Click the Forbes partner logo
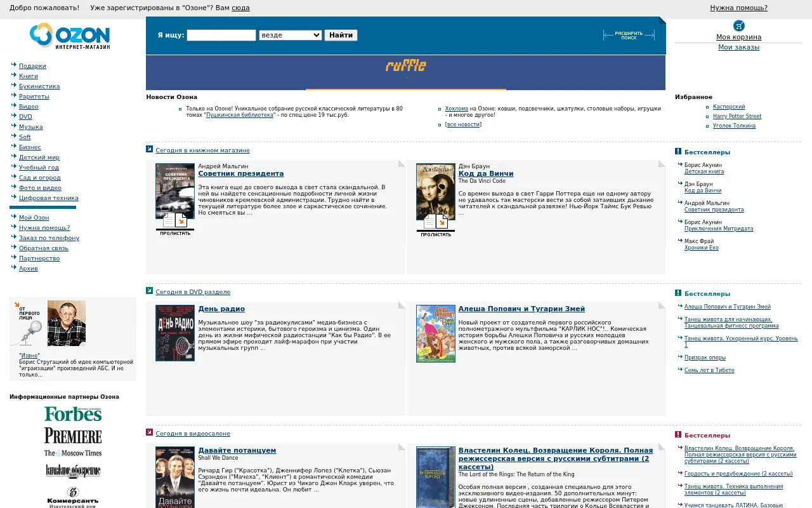Screen dimensions: 812x508 pos(73,414)
